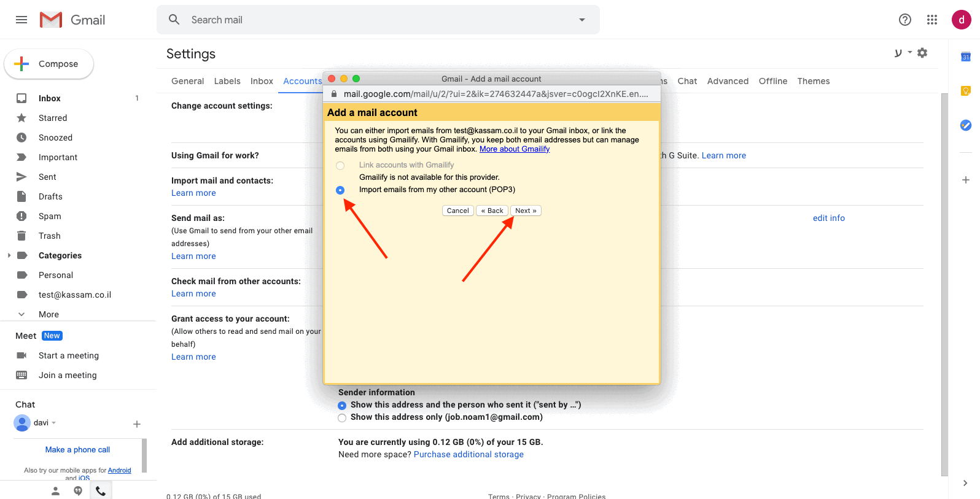Click Learn more under Import mail and contacts
This screenshot has height=499, width=980.
193,193
